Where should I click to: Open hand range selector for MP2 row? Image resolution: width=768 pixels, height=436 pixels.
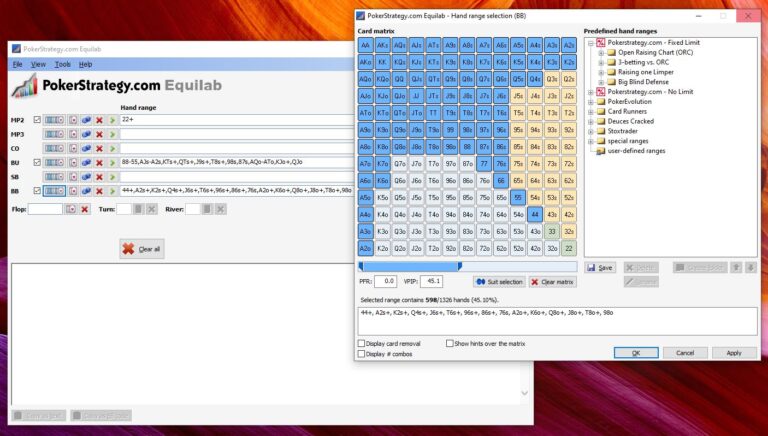coord(55,120)
